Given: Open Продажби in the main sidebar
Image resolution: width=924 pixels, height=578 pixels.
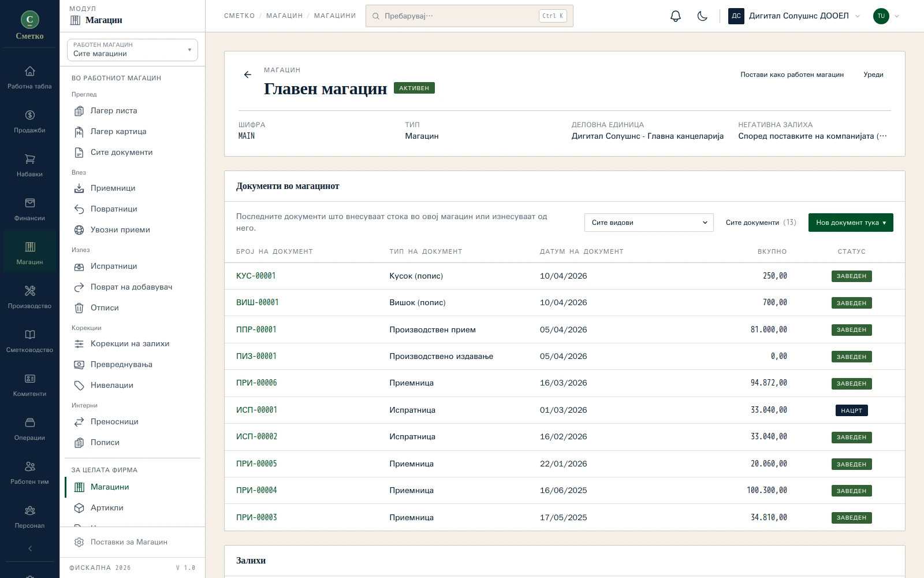Looking at the screenshot, I should [29, 121].
